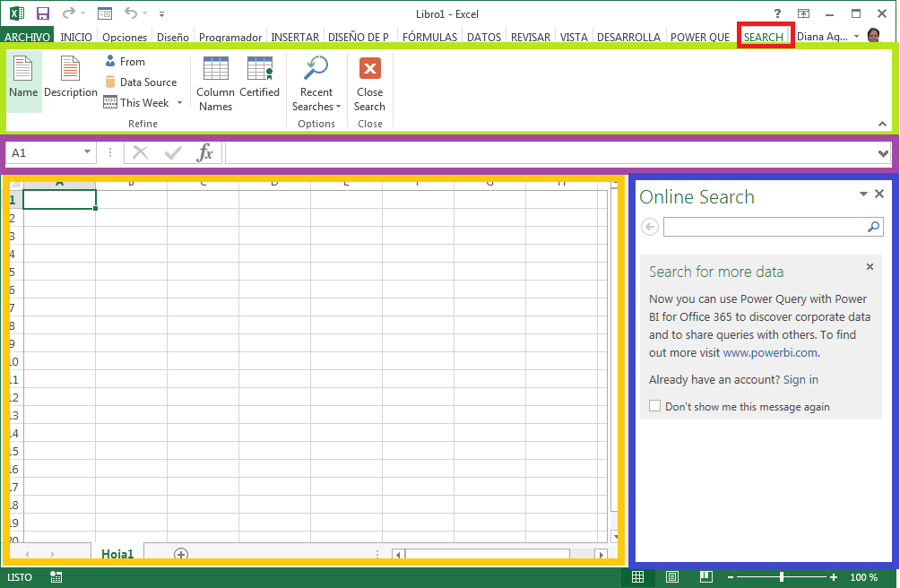This screenshot has height=588, width=900.
Task: Select the Hoja1 sheet tab
Action: [x=117, y=553]
